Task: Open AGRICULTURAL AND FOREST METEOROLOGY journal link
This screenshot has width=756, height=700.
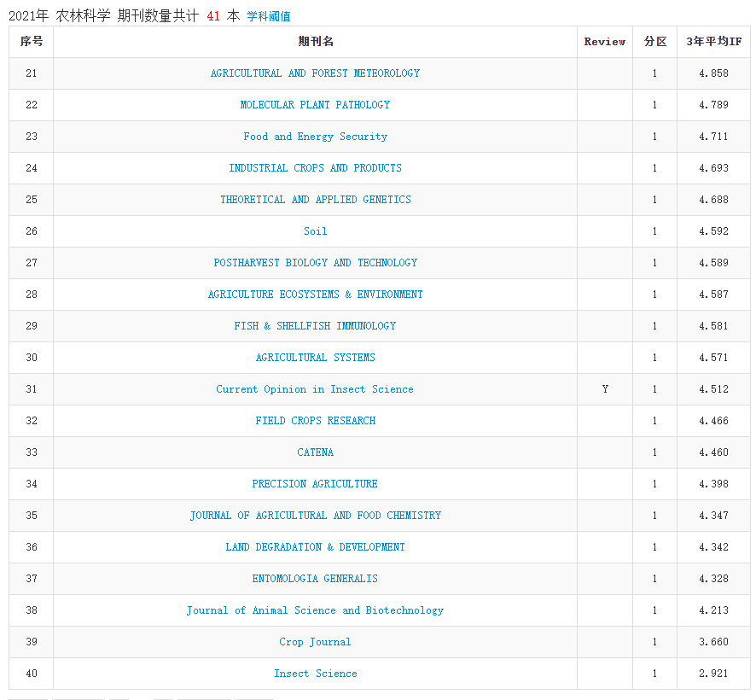Action: (316, 73)
